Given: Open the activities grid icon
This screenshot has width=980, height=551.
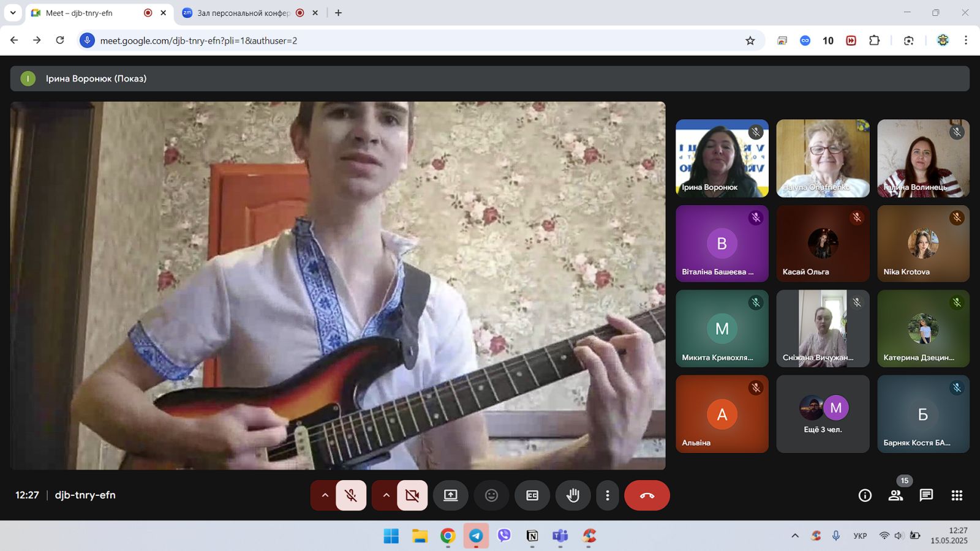Looking at the screenshot, I should (x=957, y=495).
